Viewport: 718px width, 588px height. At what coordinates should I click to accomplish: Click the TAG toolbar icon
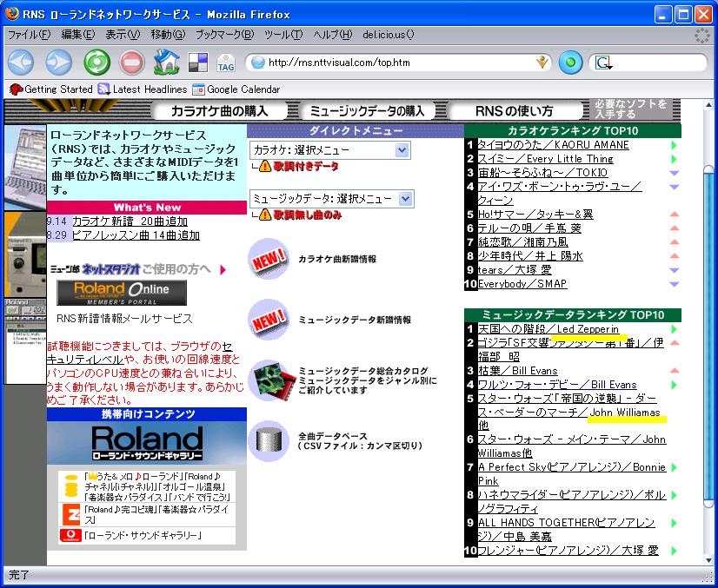tap(226, 63)
